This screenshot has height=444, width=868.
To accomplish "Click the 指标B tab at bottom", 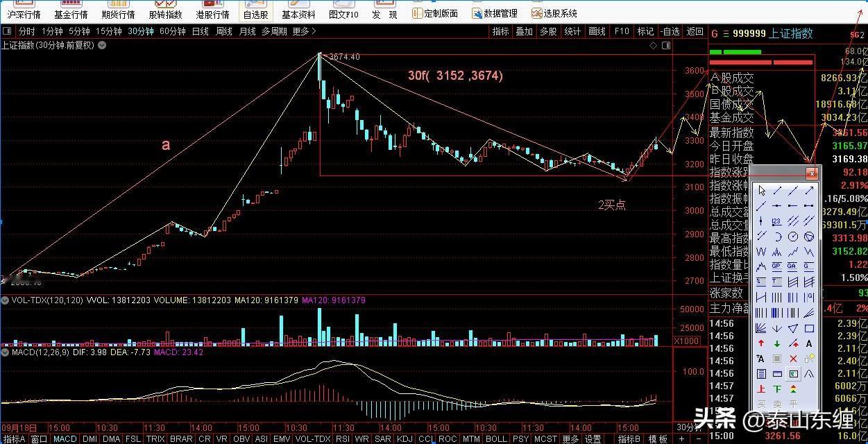I will [629, 439].
